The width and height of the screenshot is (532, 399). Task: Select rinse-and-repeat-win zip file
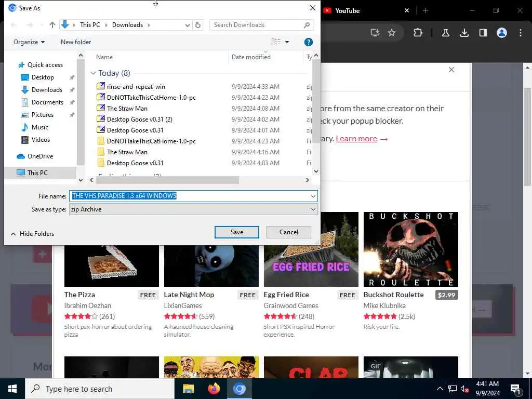click(136, 87)
